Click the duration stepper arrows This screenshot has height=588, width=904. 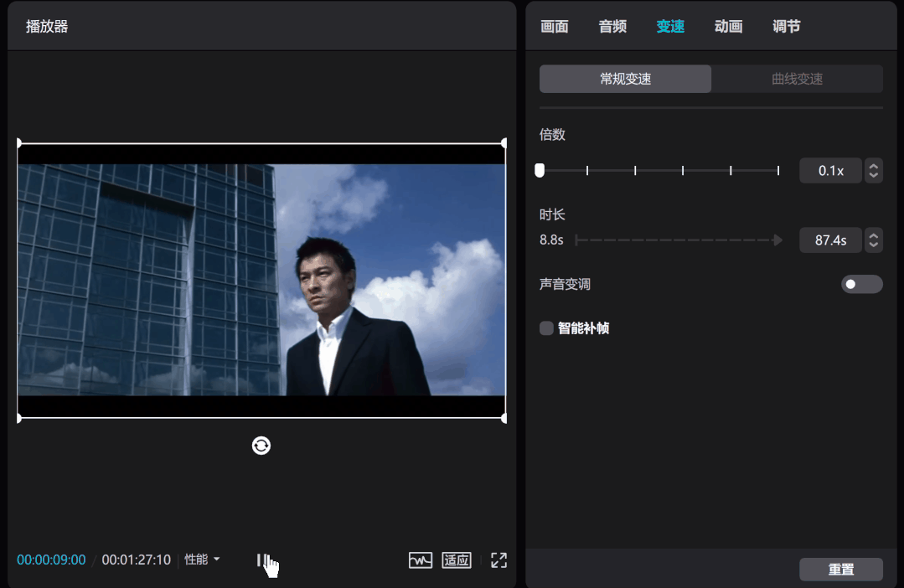874,240
